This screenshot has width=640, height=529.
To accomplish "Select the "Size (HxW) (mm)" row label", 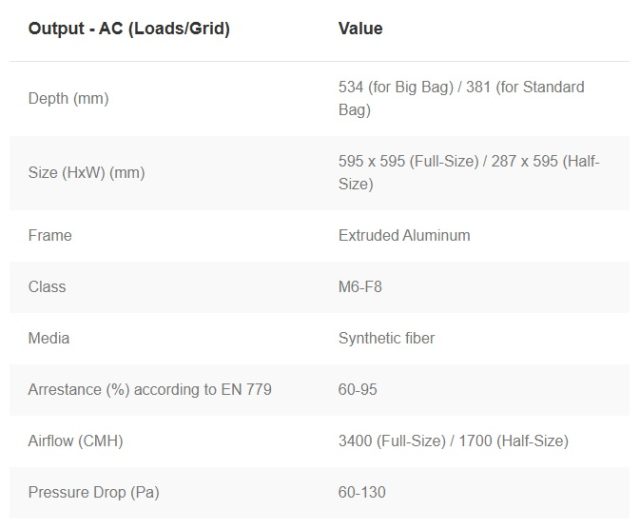I will (x=86, y=172).
